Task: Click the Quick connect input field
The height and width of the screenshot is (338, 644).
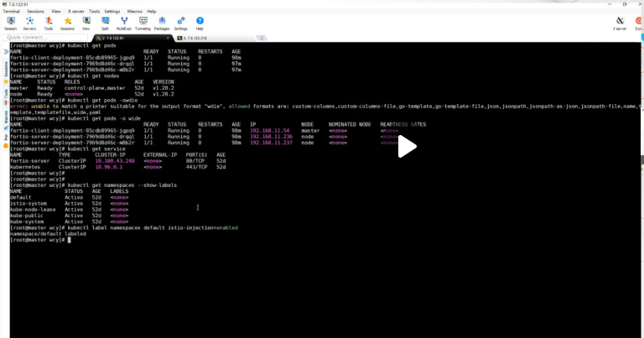Action: [x=45, y=38]
